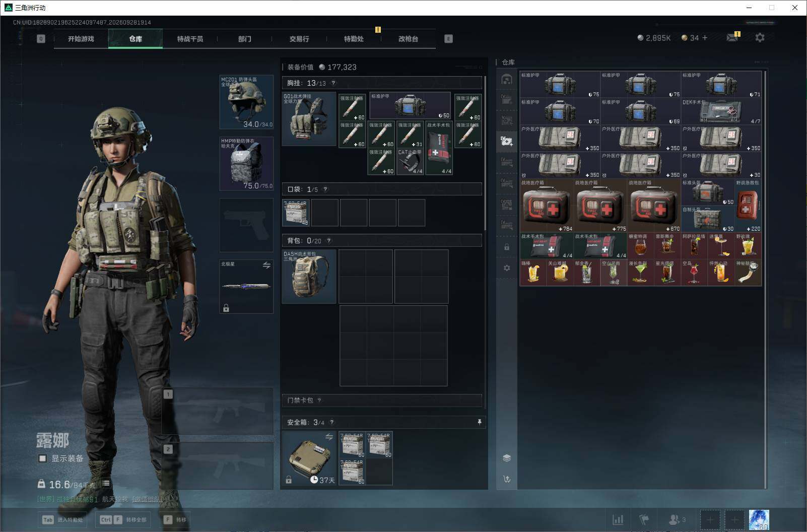Select the DEK手术包 in warehouse
Image resolution: width=807 pixels, height=532 pixels.
click(721, 111)
